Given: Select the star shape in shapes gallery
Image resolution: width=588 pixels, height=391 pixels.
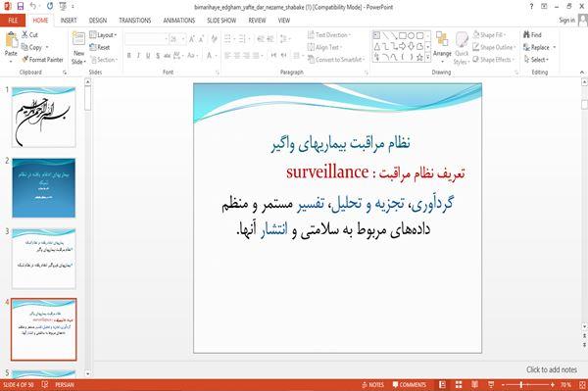Looking at the screenshot, I should [419, 58].
